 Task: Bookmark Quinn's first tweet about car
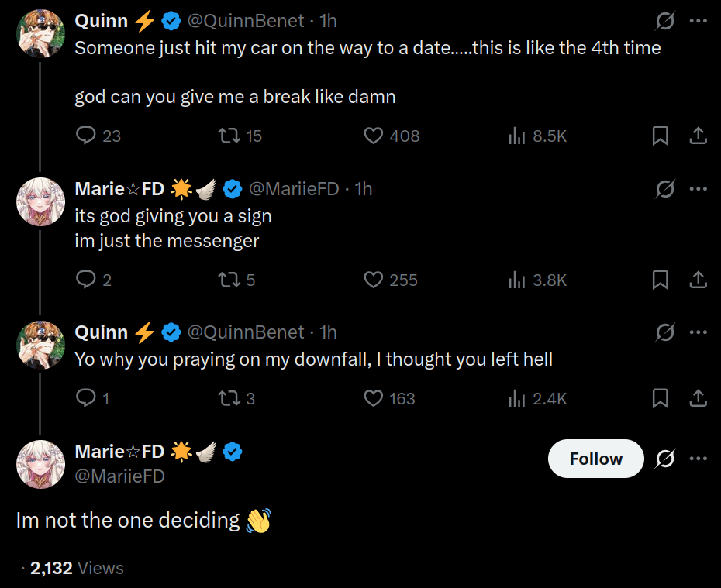pos(661,136)
